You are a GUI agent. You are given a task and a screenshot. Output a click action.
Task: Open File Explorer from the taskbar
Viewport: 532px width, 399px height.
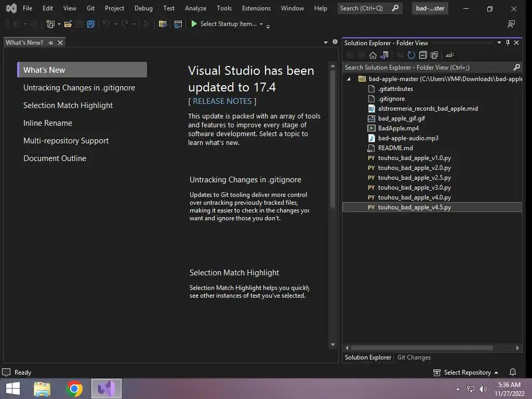pyautogui.click(x=42, y=389)
